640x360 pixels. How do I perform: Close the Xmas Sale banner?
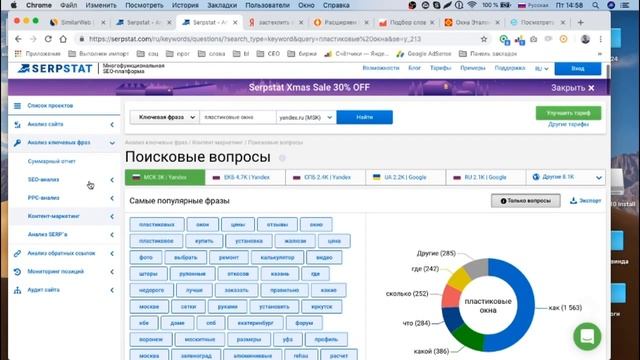coord(573,88)
